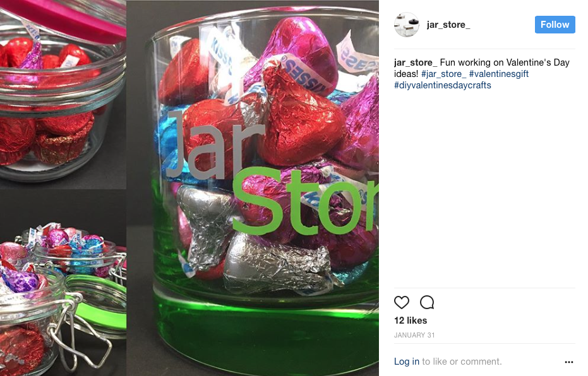Click the large Jar Store glass photo
588x376 pixels.
(x=253, y=188)
